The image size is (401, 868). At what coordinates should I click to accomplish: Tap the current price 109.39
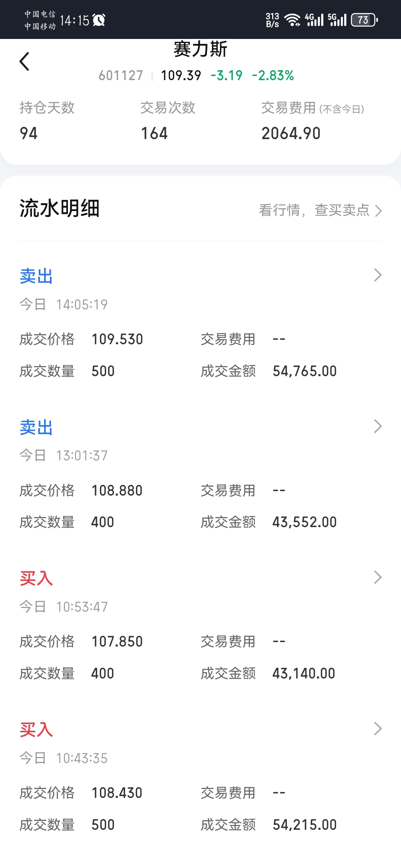click(x=181, y=76)
